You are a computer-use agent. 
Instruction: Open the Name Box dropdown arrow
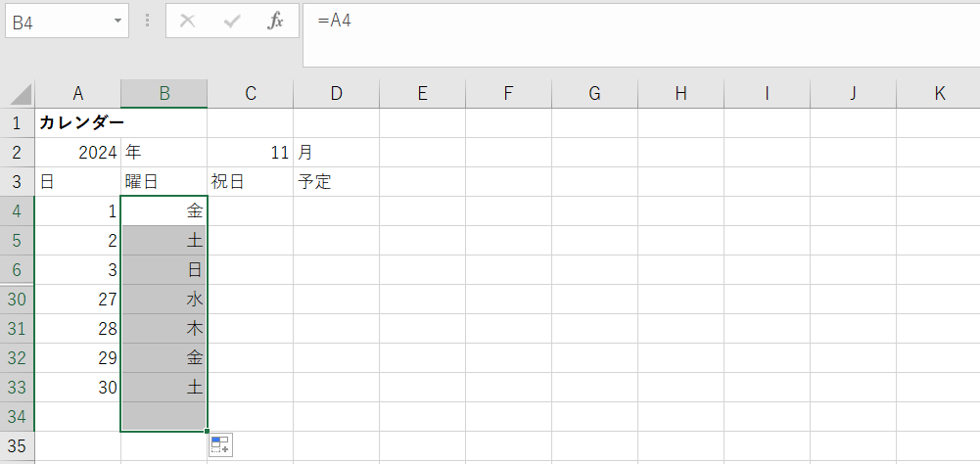click(117, 21)
